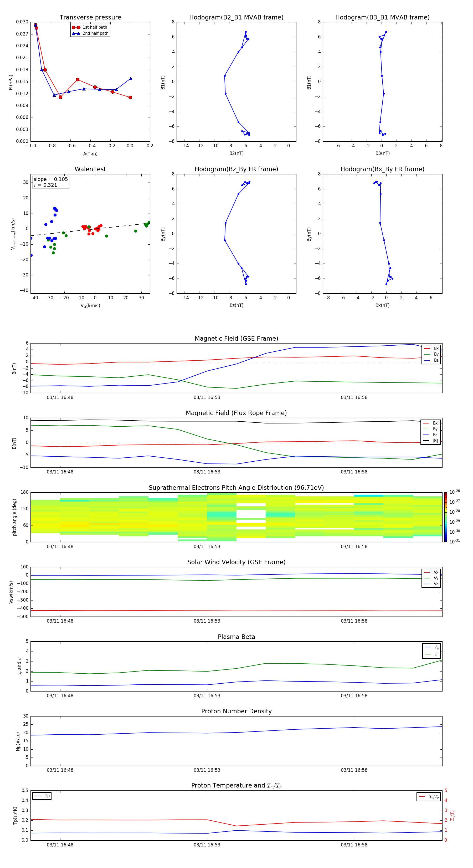
Task: Click the 'Plasma Beta' panel title
Action: [236, 637]
